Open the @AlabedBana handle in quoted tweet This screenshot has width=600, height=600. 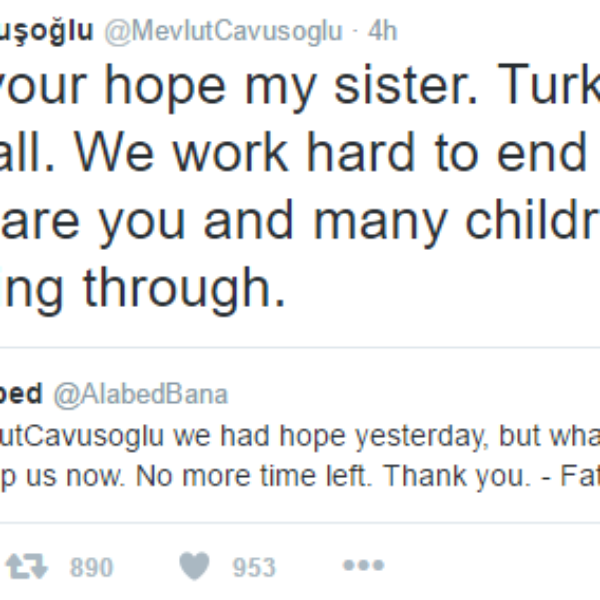[139, 394]
